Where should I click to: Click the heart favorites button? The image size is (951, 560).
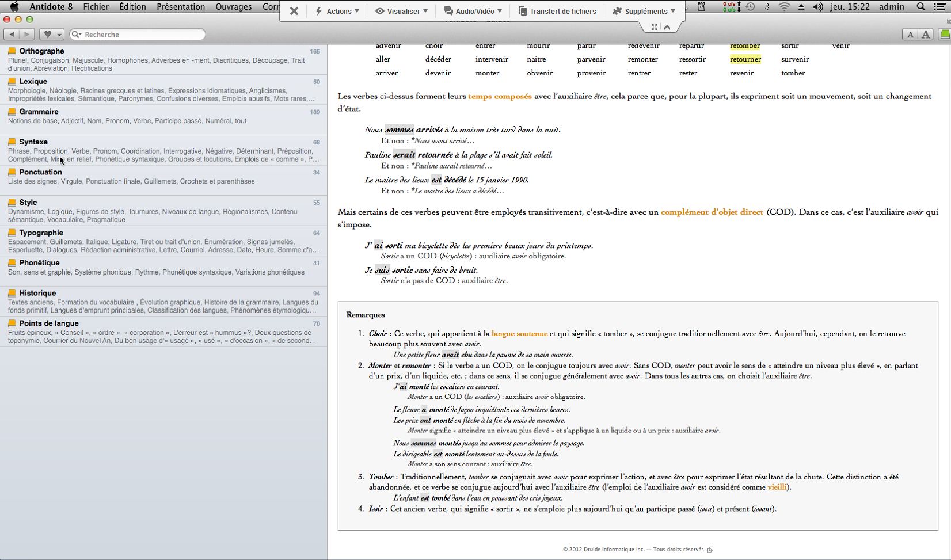(48, 35)
